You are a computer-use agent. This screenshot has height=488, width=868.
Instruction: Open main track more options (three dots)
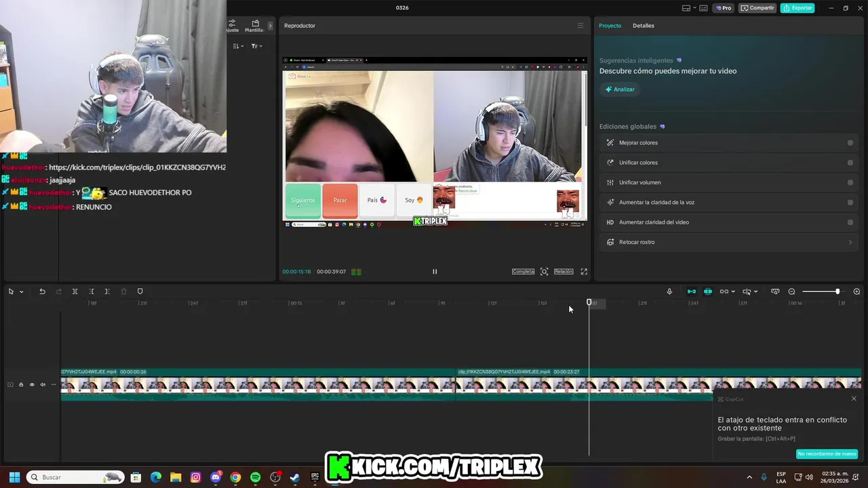tap(54, 385)
